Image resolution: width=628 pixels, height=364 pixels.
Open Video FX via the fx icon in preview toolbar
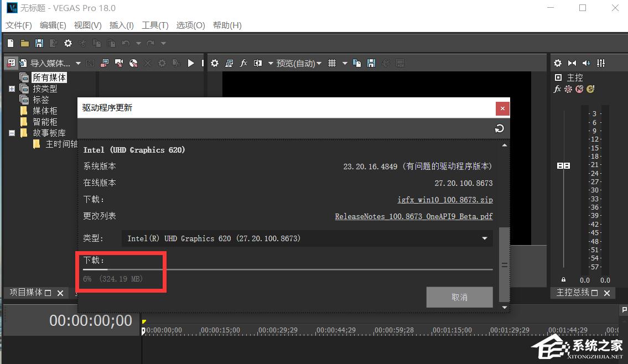(244, 63)
